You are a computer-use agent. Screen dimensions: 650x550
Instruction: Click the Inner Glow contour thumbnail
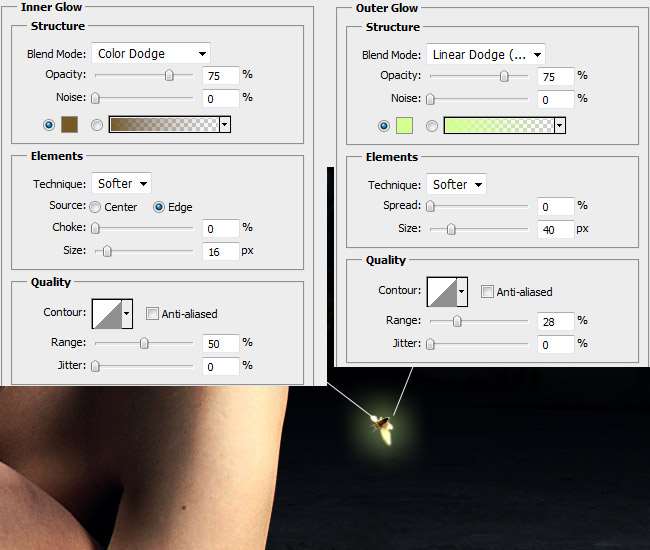pos(106,314)
